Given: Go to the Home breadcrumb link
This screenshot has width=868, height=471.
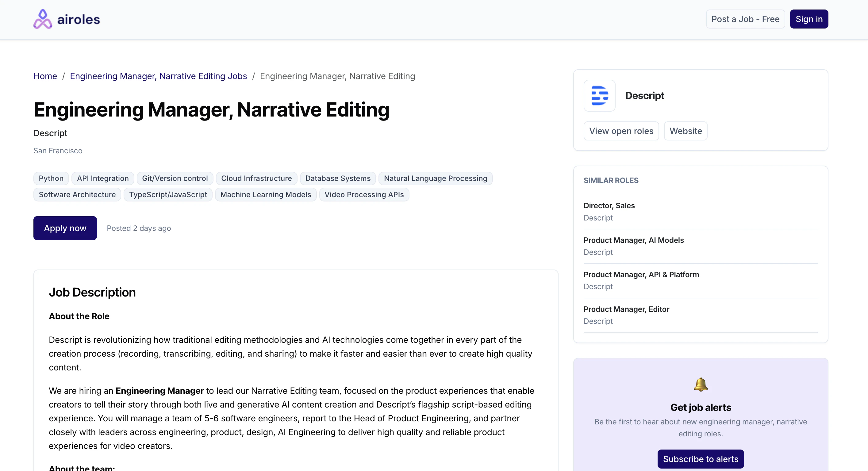Looking at the screenshot, I should pyautogui.click(x=45, y=76).
